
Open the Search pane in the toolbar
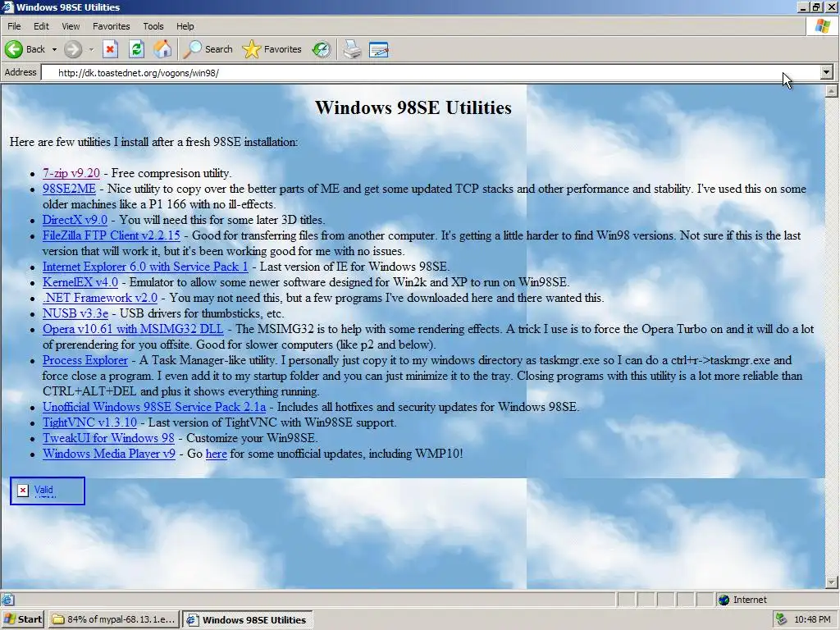pyautogui.click(x=208, y=49)
